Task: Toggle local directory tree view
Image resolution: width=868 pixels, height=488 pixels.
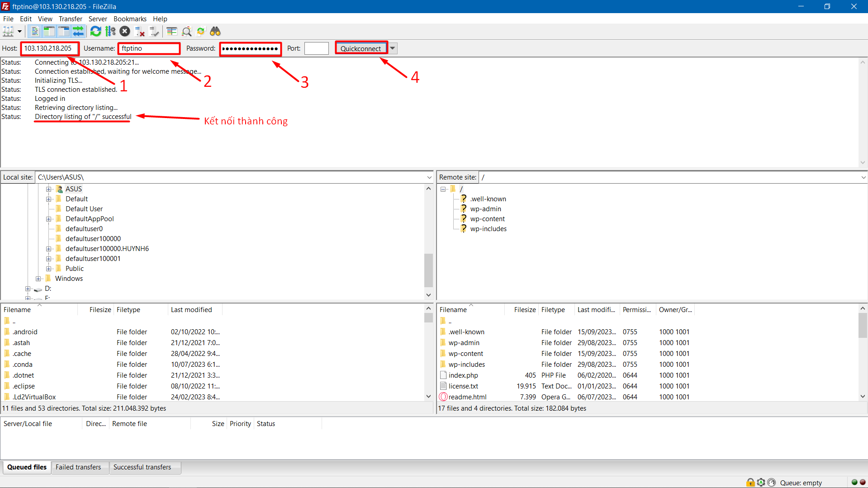Action: tap(49, 31)
